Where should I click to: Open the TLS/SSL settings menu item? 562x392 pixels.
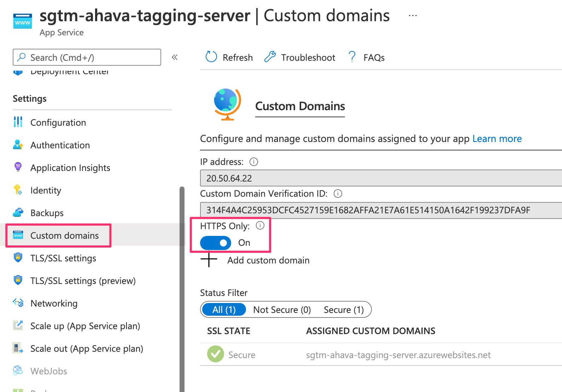pos(63,258)
